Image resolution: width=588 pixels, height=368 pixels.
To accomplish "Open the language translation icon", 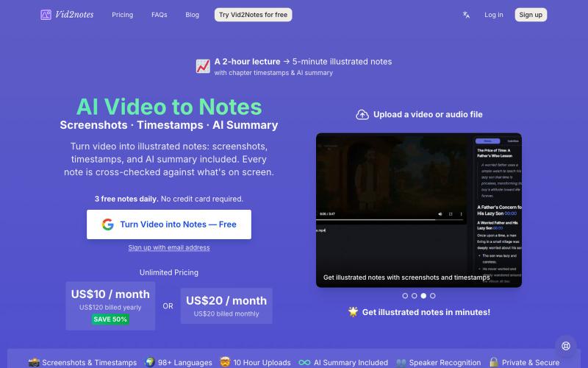I will tap(466, 15).
